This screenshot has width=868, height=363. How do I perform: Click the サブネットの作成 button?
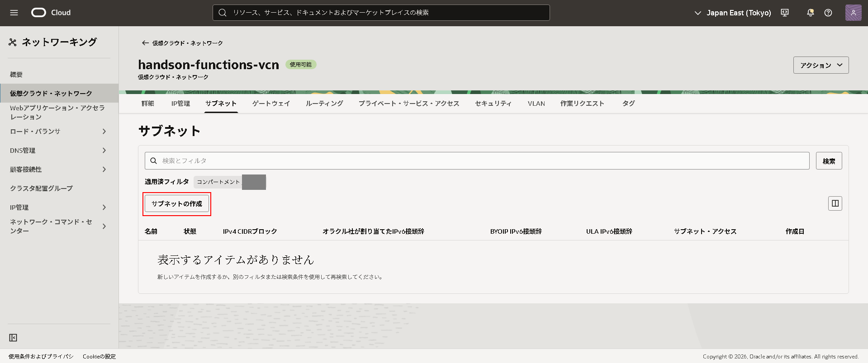[x=177, y=204]
